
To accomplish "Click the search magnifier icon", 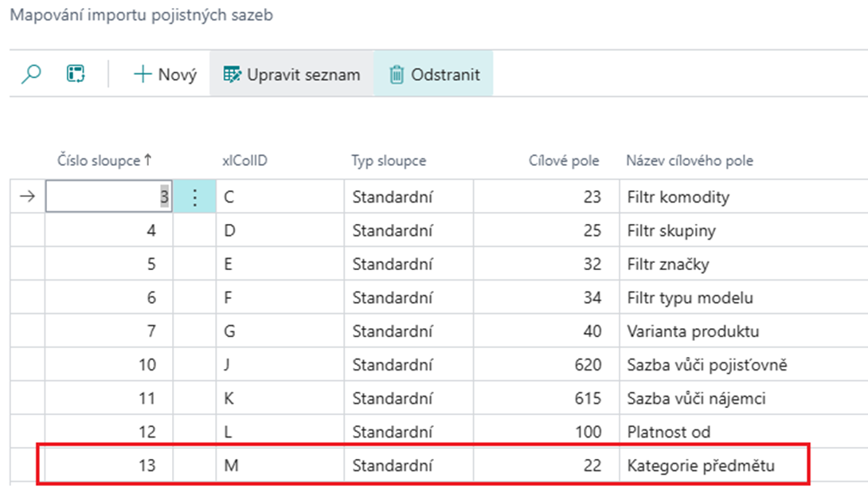I will point(31,74).
